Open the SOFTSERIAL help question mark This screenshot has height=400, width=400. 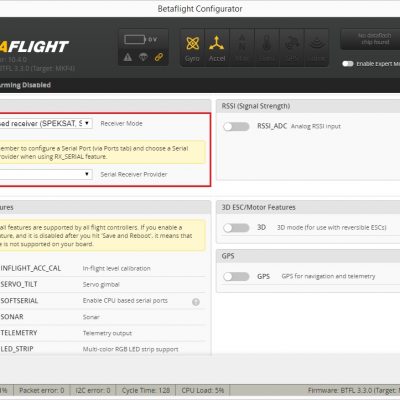pyautogui.click(x=196, y=302)
